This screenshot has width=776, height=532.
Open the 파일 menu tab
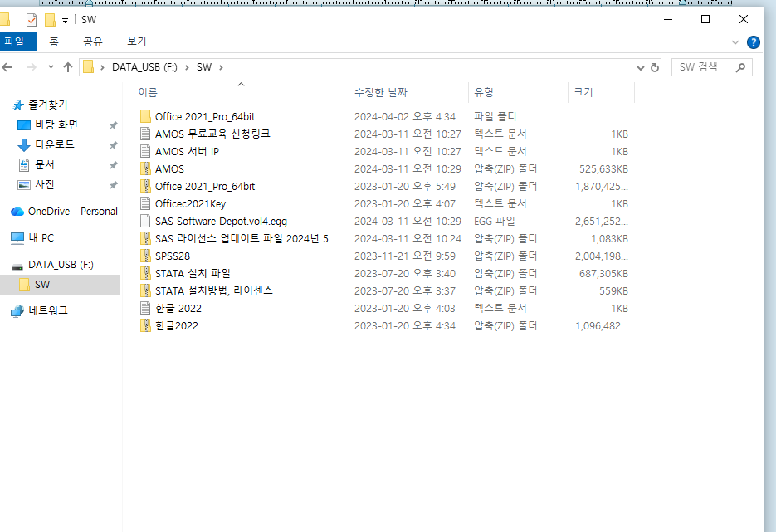(x=15, y=41)
